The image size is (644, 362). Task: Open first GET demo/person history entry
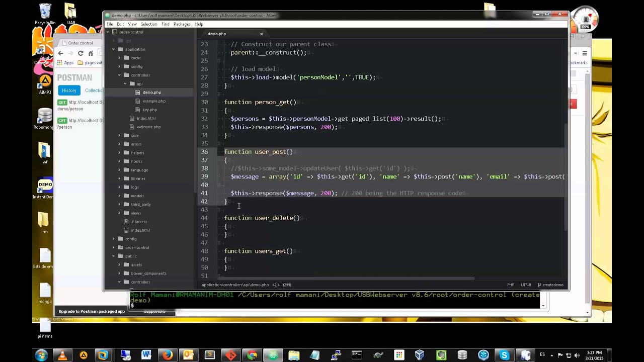pos(80,105)
